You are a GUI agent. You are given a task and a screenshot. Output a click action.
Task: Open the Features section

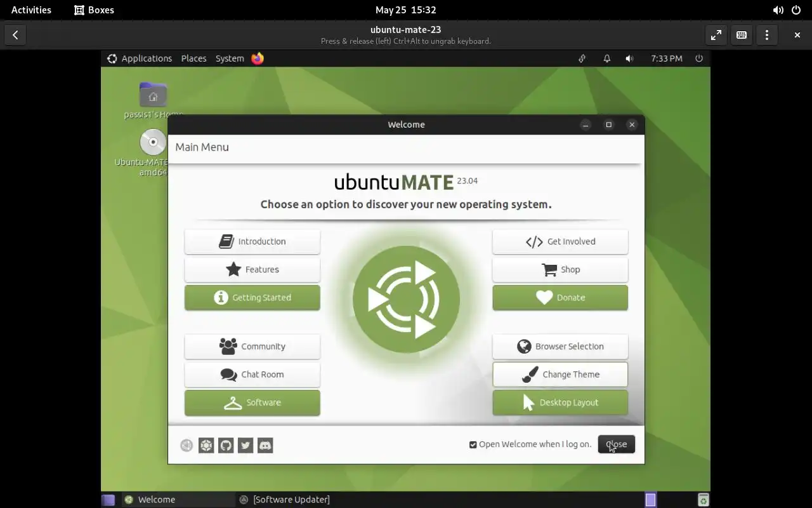coord(252,269)
